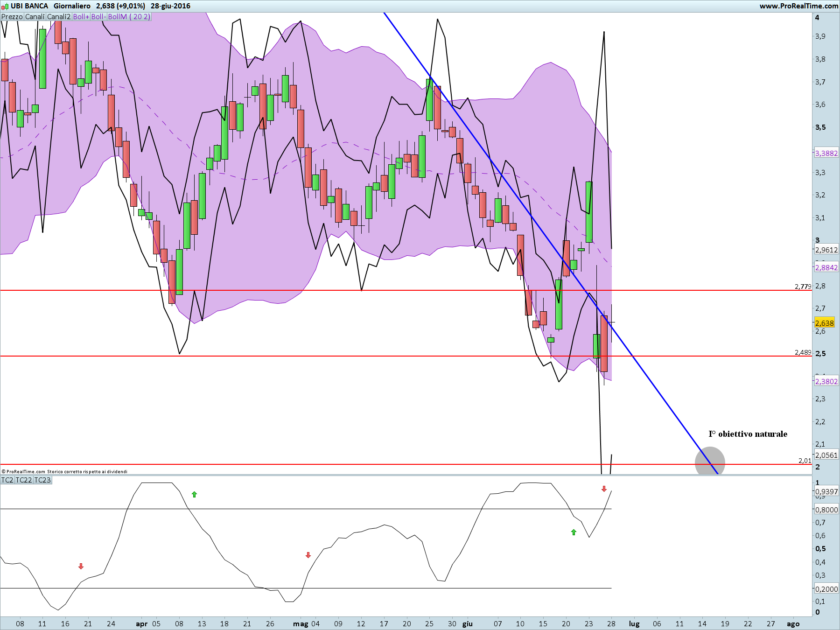The height and width of the screenshot is (630, 840).
Task: Click the ProRealTime.com copyright notice text
Action: pos(64,471)
